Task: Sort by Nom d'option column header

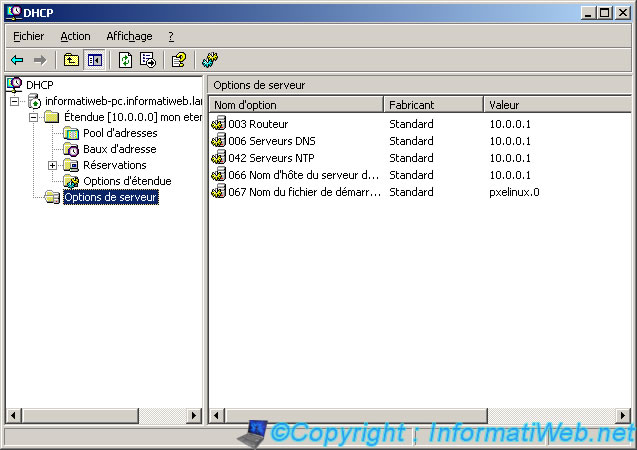Action: (295, 104)
